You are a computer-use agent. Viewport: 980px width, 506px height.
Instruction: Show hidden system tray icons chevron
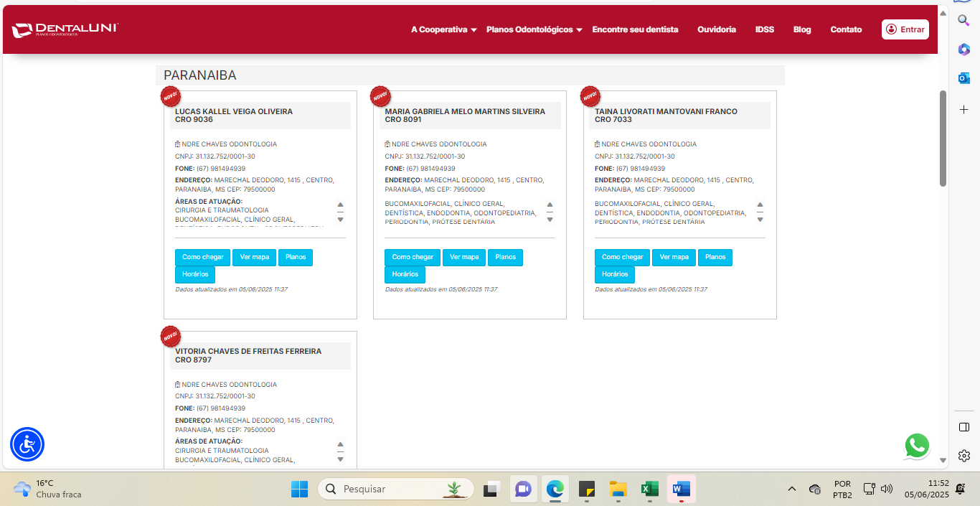pyautogui.click(x=792, y=489)
